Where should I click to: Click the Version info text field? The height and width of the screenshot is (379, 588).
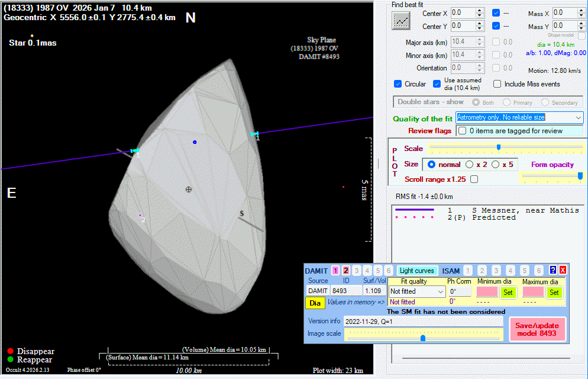(422, 321)
